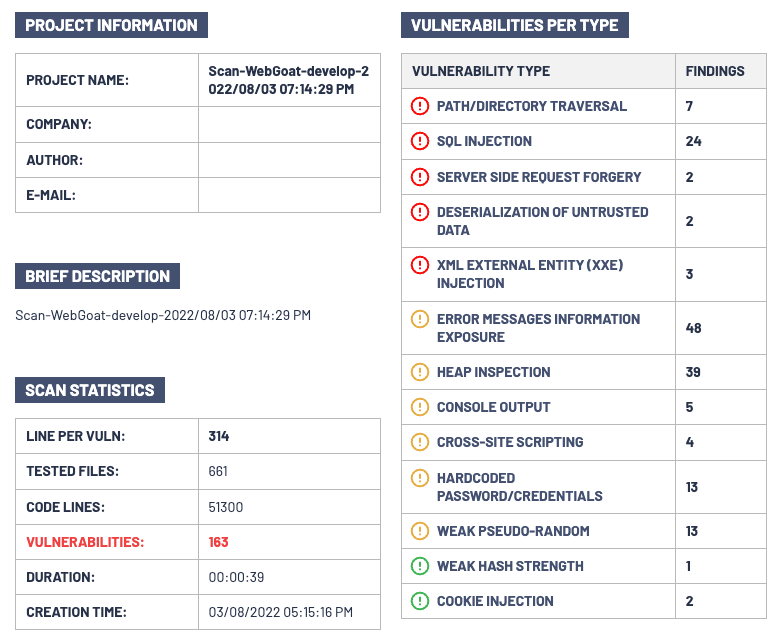The height and width of the screenshot is (636, 778).
Task: Click the Project Information section header
Action: pyautogui.click(x=112, y=26)
